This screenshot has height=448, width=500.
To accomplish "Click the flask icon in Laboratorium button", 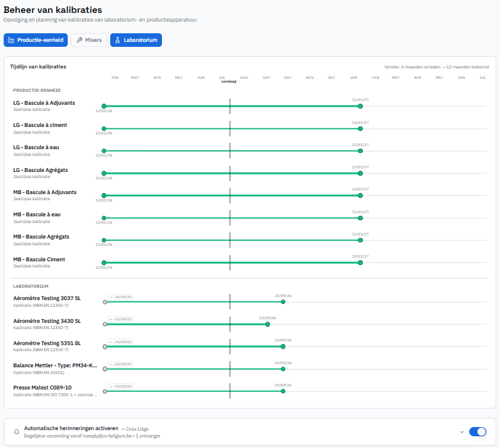I will tap(118, 40).
